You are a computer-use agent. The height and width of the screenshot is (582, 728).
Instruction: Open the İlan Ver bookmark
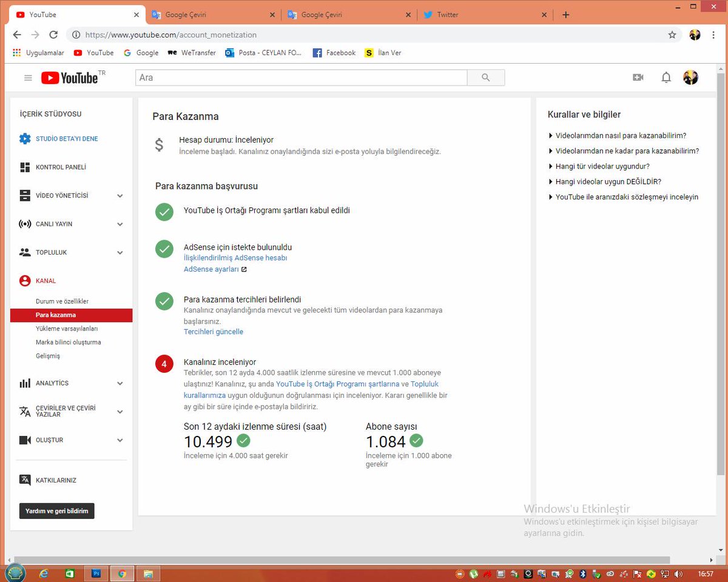(x=383, y=53)
